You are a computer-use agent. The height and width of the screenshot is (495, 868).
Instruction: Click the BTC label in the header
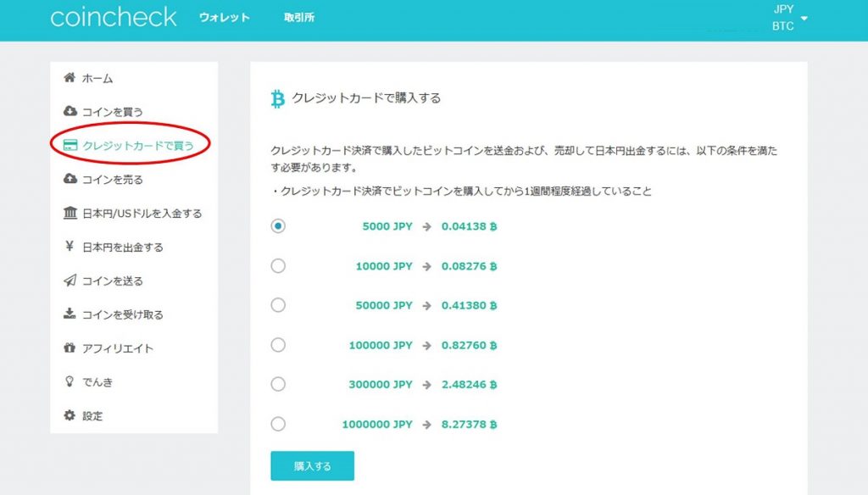(x=782, y=26)
